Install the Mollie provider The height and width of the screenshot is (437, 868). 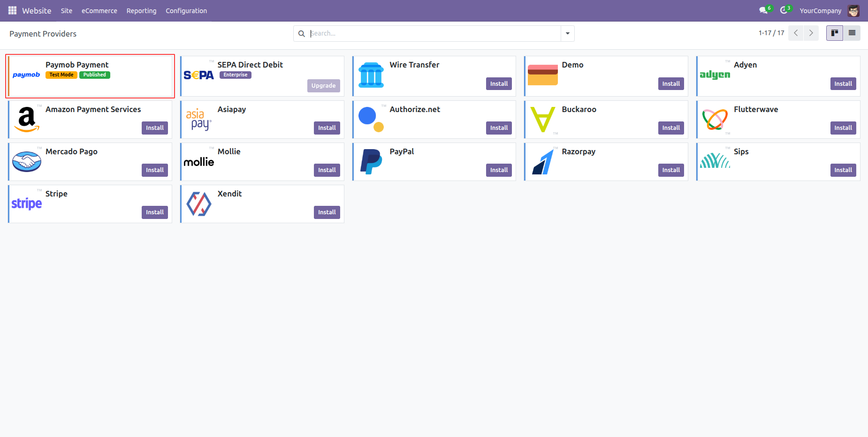tap(327, 170)
